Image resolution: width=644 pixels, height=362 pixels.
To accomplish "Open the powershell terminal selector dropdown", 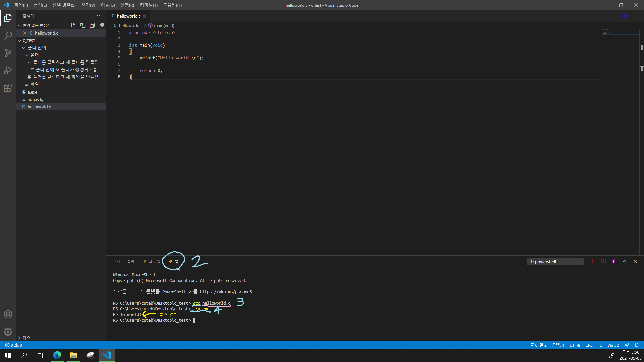I will [x=555, y=262].
